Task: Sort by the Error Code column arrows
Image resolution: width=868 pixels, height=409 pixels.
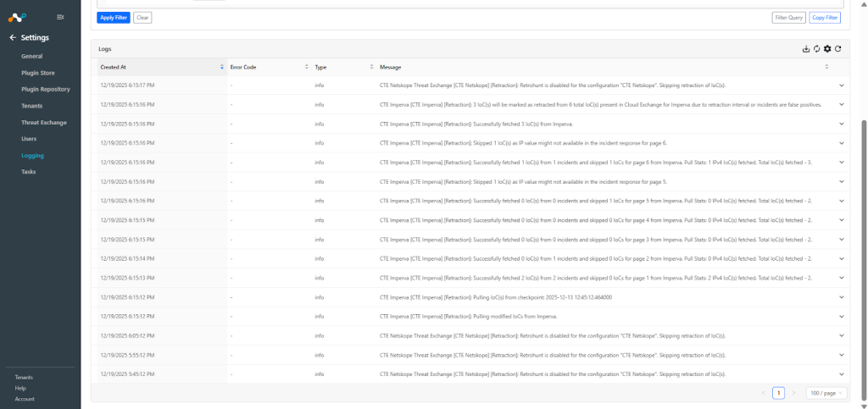Action: 307,67
